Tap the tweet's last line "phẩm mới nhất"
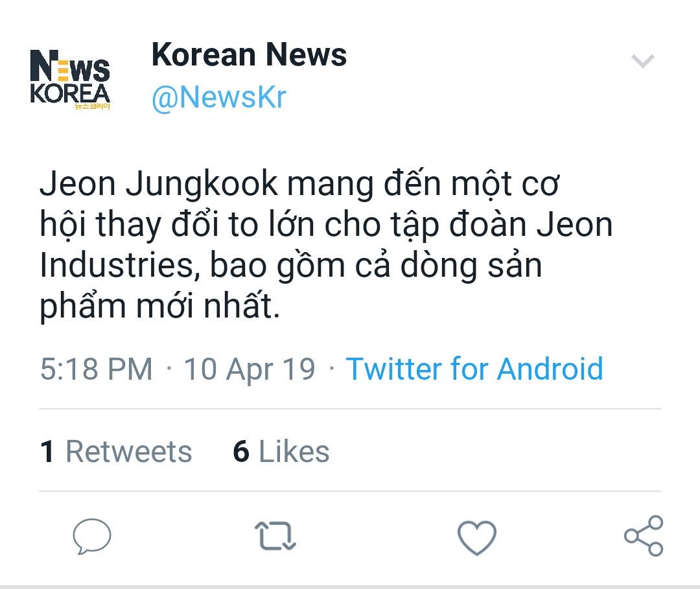700x589 pixels. point(159,306)
